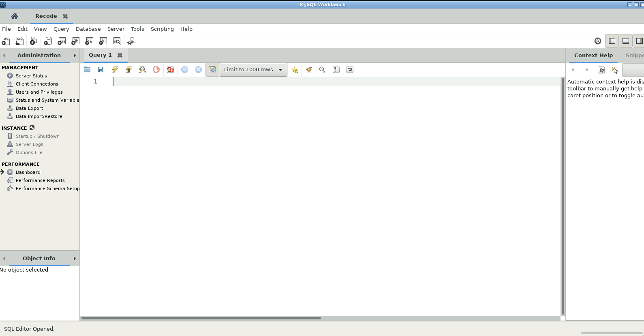The width and height of the screenshot is (644, 336).
Task: Open the Limit to 1000 rows dropdown
Action: click(253, 70)
